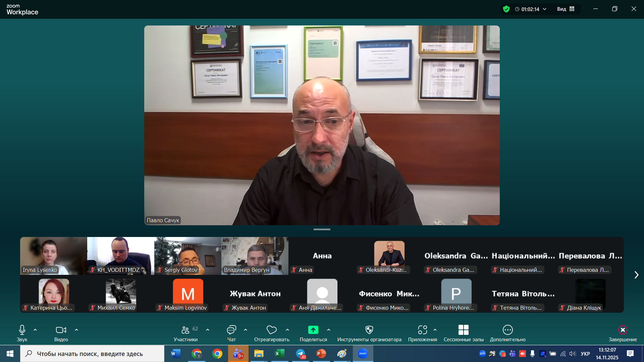Open the Вид layout menu

[566, 9]
